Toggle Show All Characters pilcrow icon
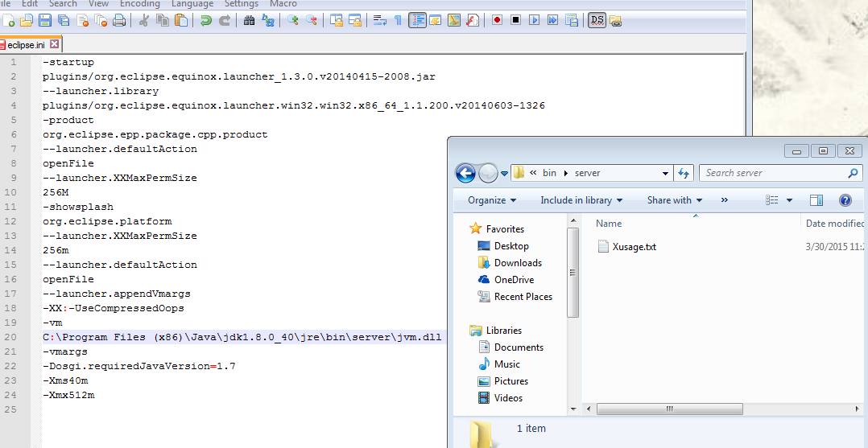 (398, 20)
